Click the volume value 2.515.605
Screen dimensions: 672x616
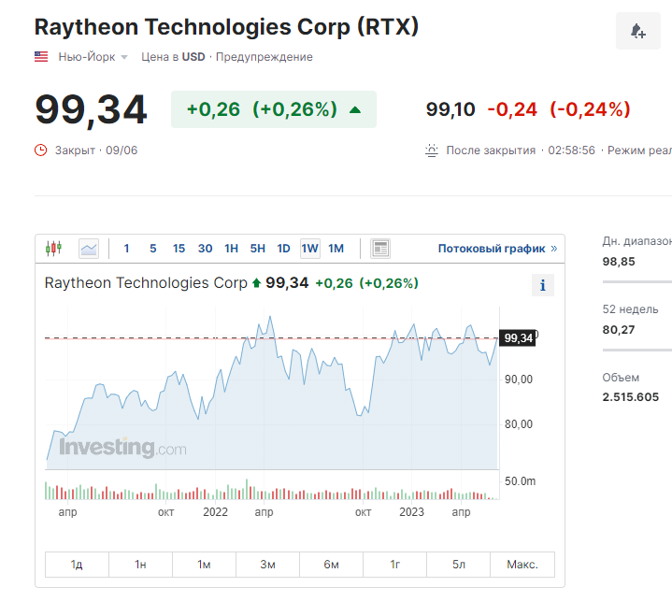tap(631, 397)
